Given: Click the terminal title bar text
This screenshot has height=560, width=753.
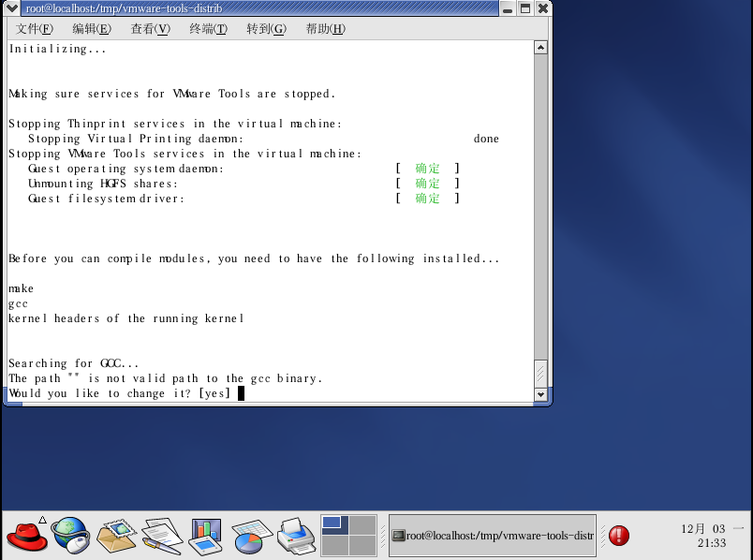Looking at the screenshot, I should pos(124,8).
